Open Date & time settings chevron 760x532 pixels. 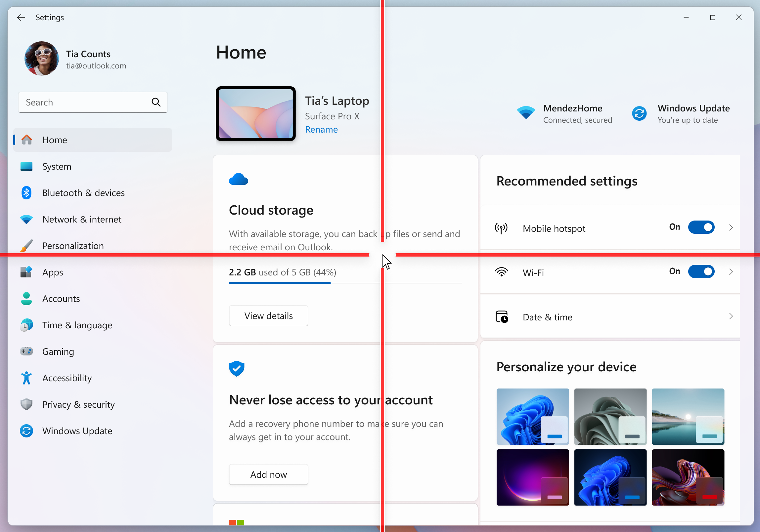[x=731, y=316]
